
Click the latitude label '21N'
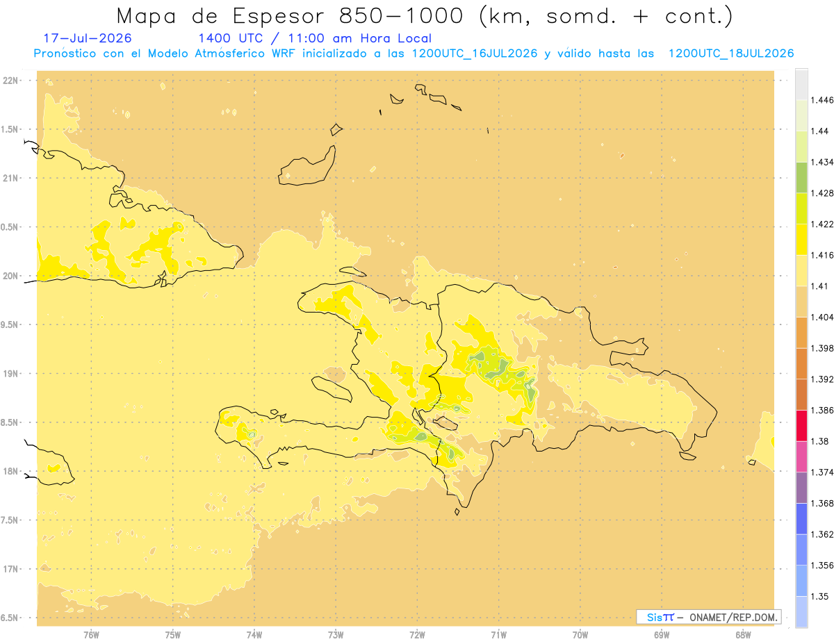pos(10,178)
